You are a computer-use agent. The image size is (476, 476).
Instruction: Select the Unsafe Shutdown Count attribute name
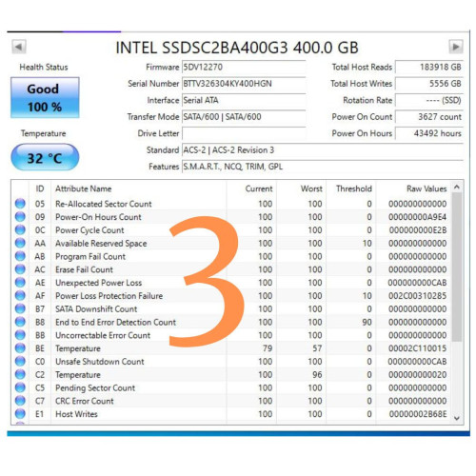[100, 362]
